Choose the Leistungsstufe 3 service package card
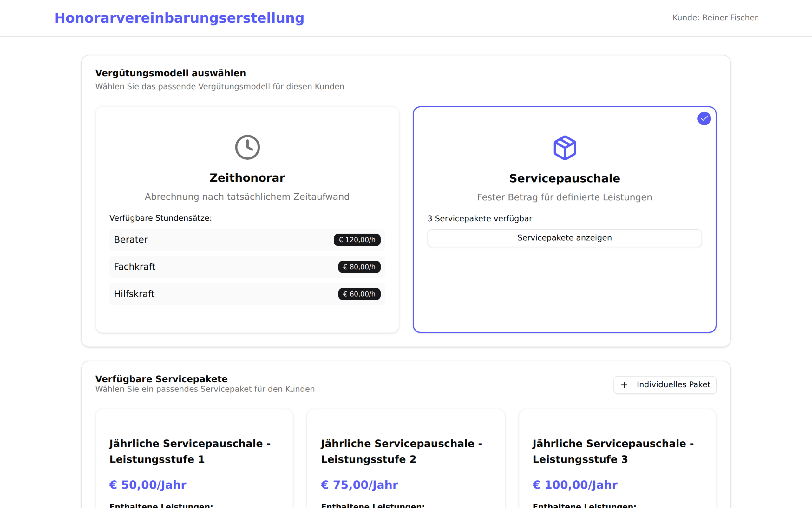The width and height of the screenshot is (812, 508). 617,458
